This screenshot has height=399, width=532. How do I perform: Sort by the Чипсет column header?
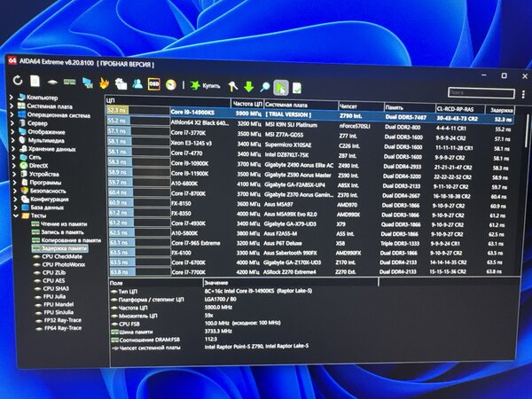(x=361, y=106)
